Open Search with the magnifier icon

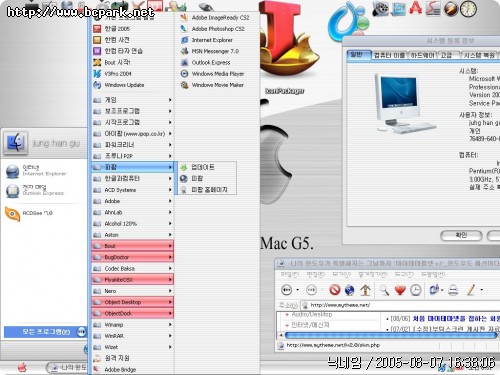pyautogui.click(x=384, y=290)
